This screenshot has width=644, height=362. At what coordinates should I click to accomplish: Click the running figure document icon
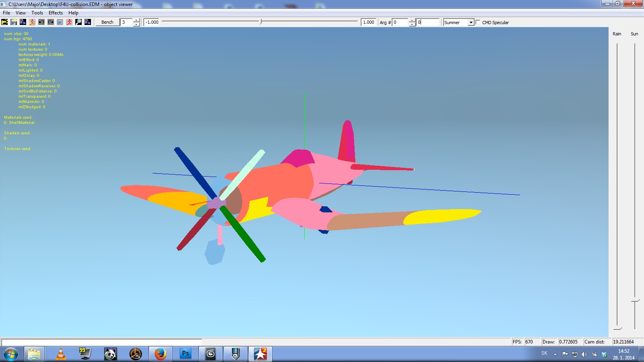coord(32,22)
